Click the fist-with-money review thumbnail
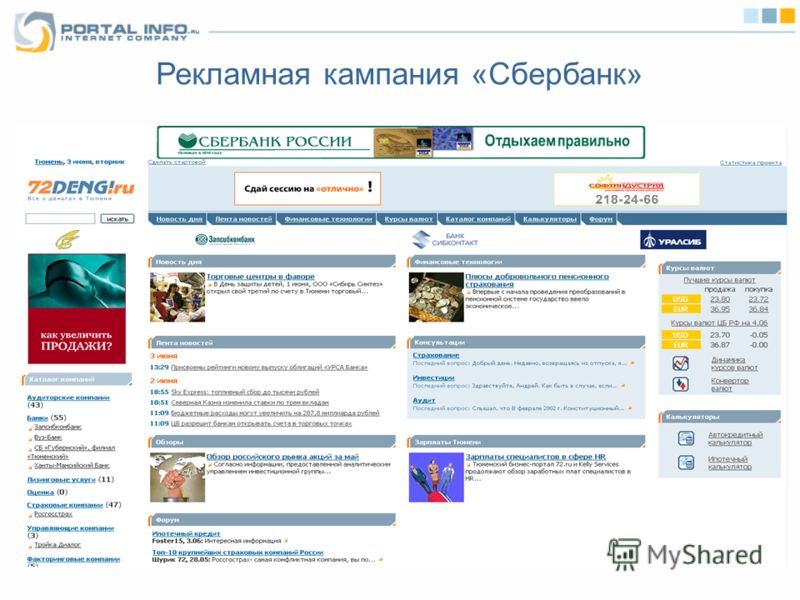 coord(178,478)
